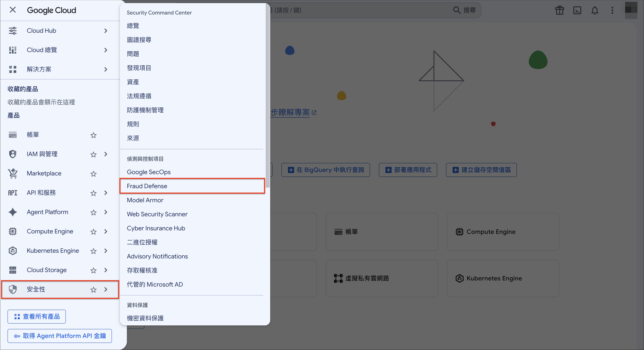This screenshot has height=350, width=644.
Task: Click the 帳單 card icon on dashboard
Action: tap(338, 232)
